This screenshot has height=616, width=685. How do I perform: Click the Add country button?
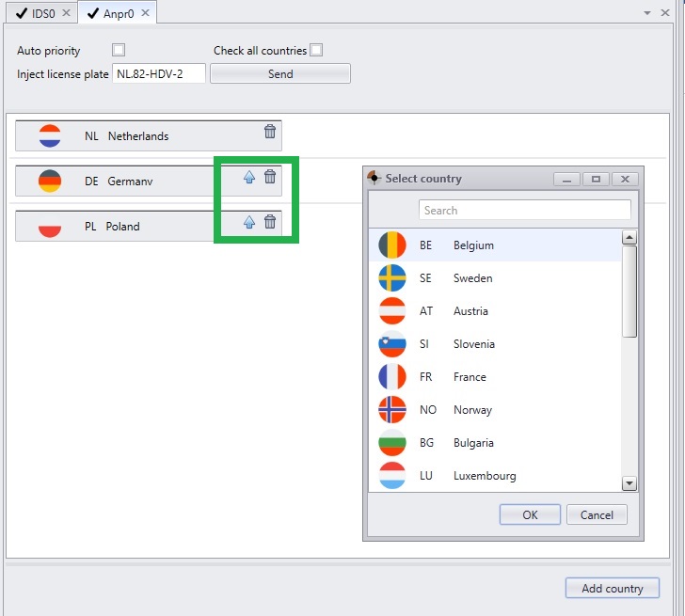click(612, 588)
